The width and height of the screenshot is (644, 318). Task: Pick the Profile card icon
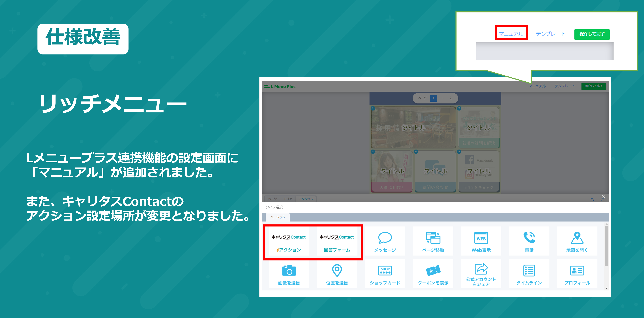pos(577,271)
